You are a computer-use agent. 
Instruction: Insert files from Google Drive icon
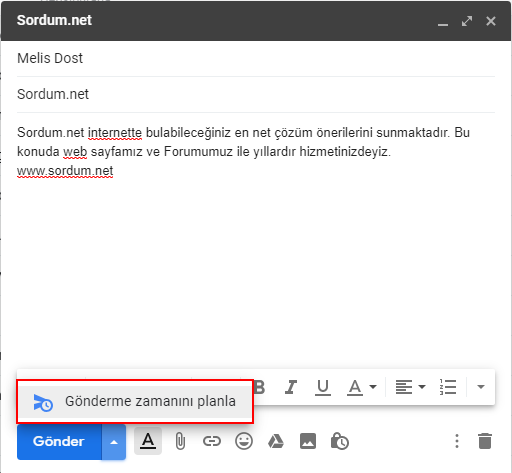pyautogui.click(x=276, y=441)
